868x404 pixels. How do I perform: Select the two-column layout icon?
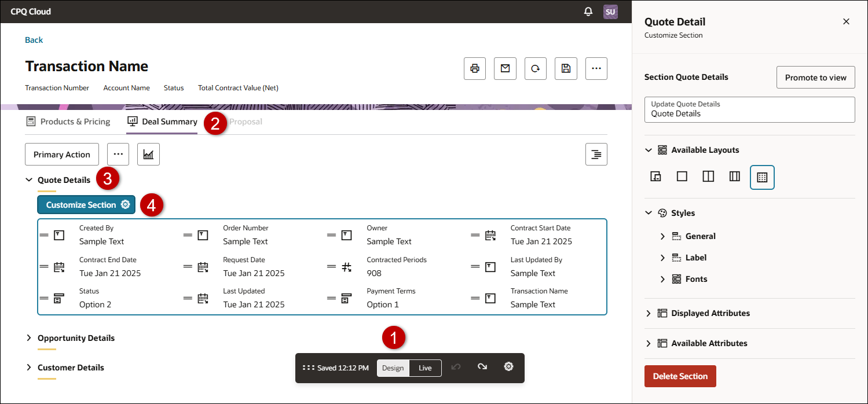[708, 177]
